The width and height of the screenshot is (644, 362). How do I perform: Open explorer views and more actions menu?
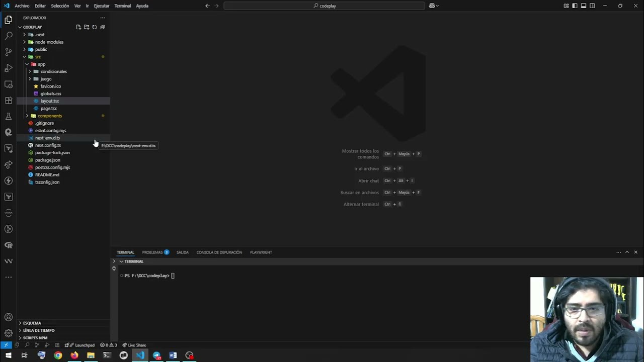tap(102, 18)
